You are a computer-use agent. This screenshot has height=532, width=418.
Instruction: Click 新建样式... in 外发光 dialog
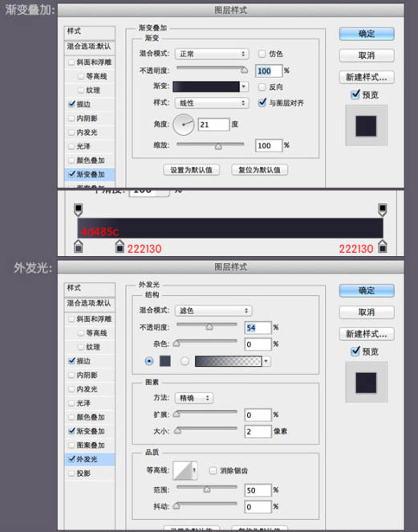(367, 334)
